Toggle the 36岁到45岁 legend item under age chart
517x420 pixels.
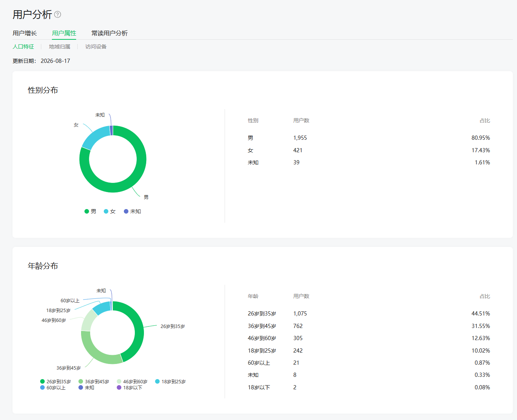coord(94,381)
